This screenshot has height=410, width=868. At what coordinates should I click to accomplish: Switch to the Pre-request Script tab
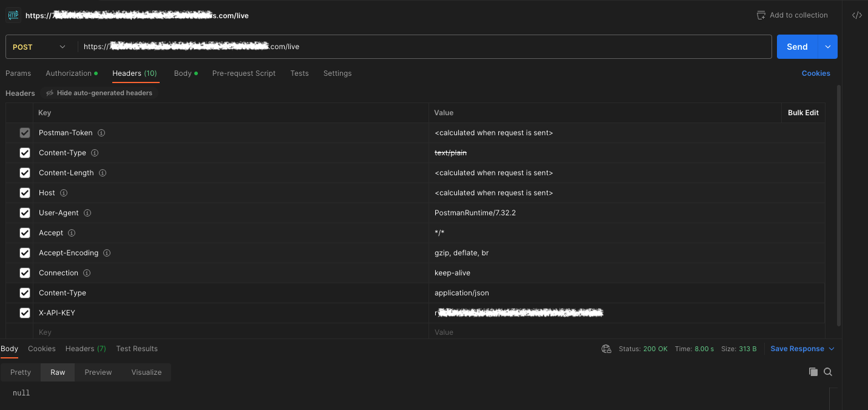point(243,73)
